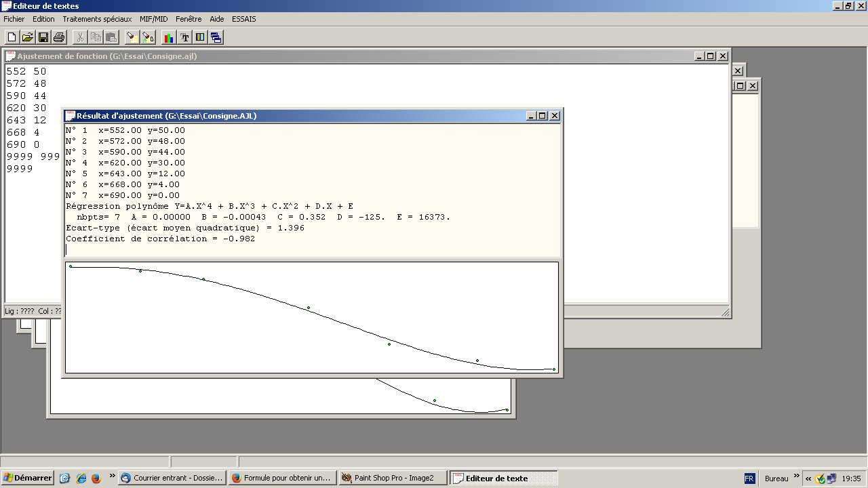Click the data line "590 44"
This screenshot has width=868, height=488.
(26, 96)
